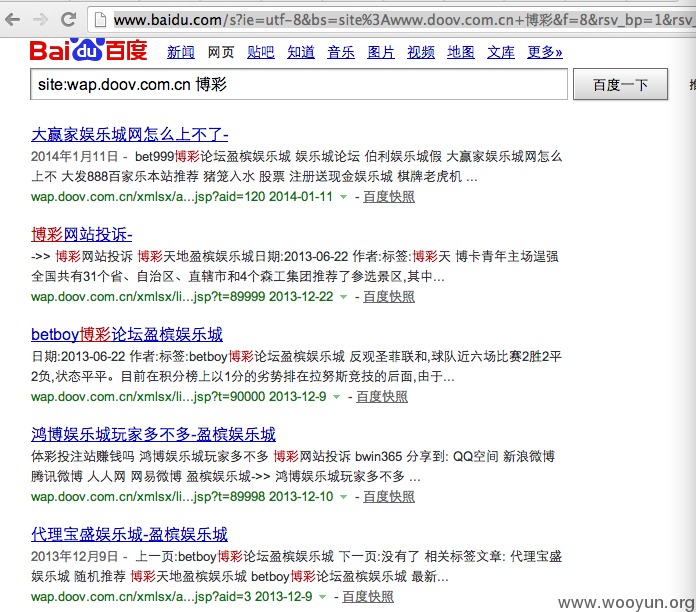The image size is (696, 612).
Task: Open 百度快照 for the aid=3 result
Action: pos(368,596)
